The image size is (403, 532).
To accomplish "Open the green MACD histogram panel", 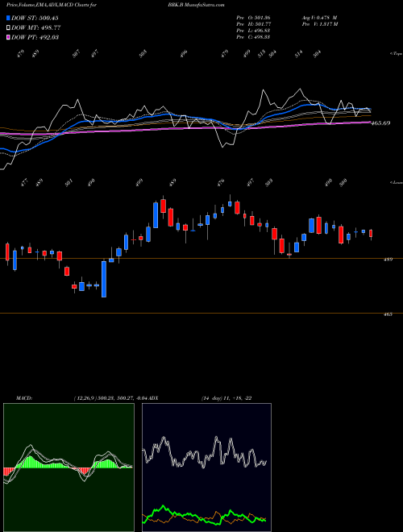I will [x=69, y=468].
